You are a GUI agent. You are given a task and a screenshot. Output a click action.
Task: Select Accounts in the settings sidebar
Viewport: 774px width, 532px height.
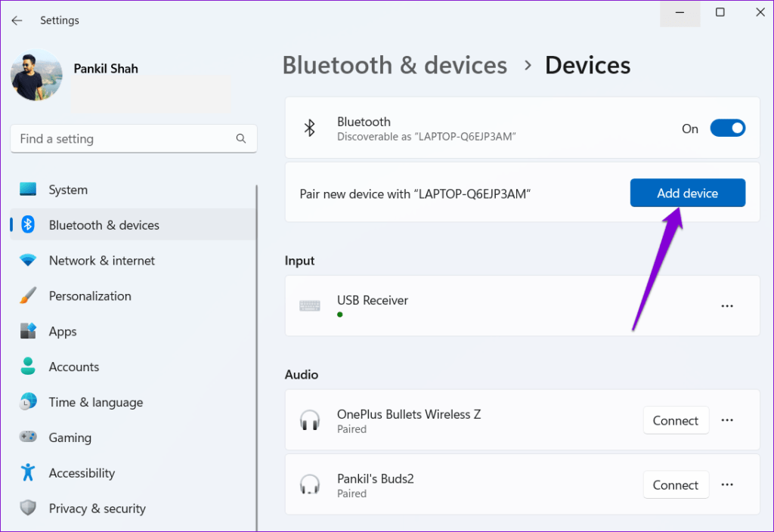click(x=73, y=367)
